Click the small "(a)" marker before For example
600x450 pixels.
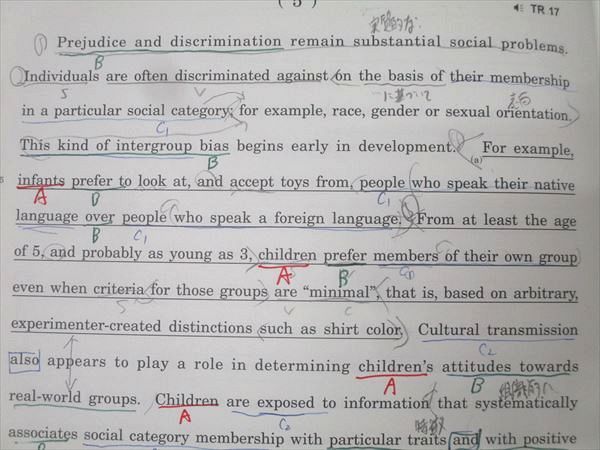tap(476, 160)
